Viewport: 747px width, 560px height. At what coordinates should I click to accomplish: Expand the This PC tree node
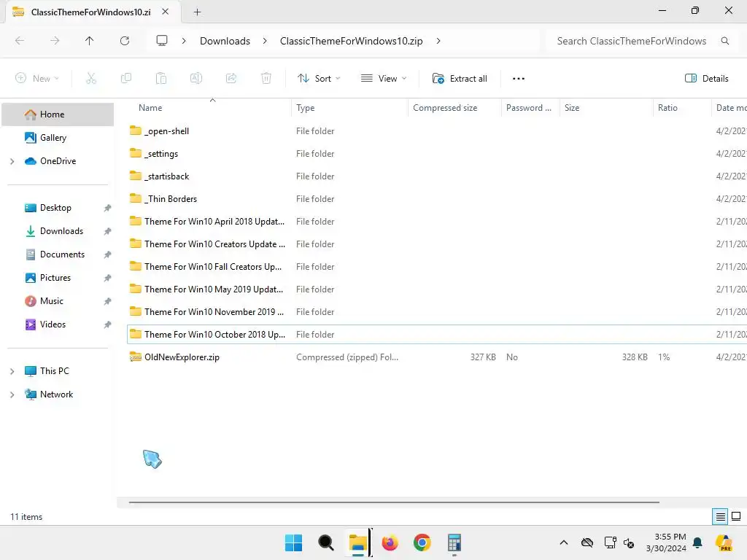12,371
